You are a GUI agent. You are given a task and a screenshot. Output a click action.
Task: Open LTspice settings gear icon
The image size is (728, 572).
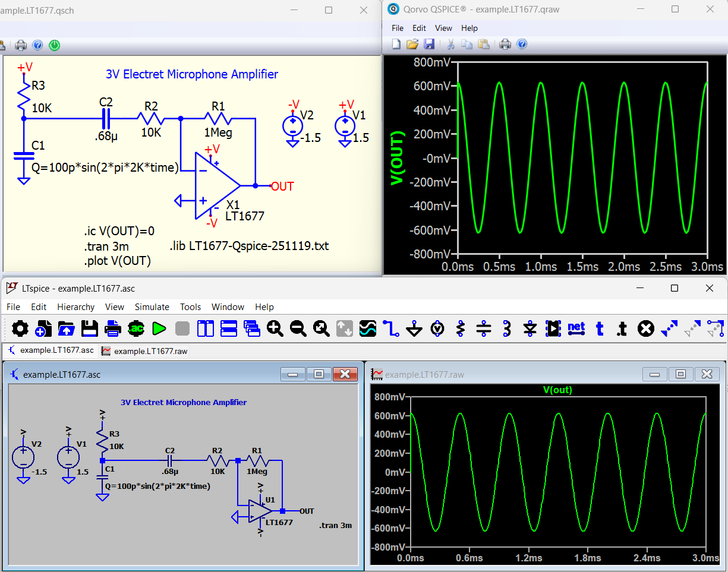pyautogui.click(x=20, y=328)
